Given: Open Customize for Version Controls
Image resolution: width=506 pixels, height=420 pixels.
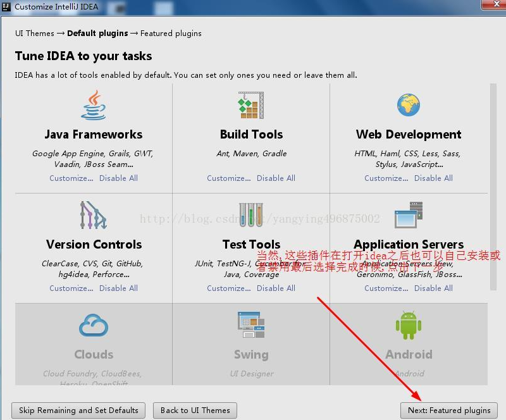Looking at the screenshot, I should click(71, 288).
